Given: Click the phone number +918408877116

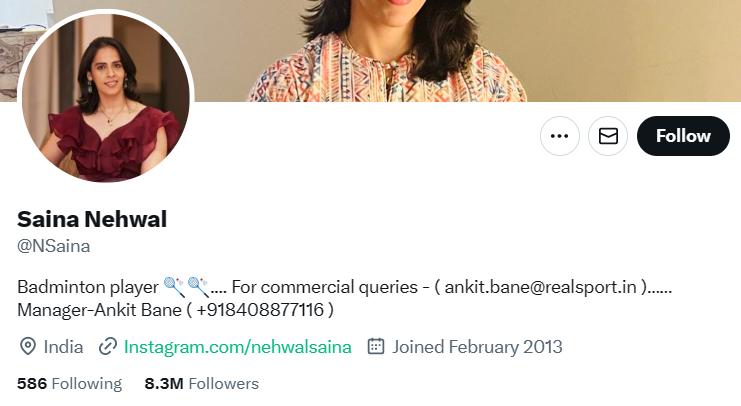Looking at the screenshot, I should pos(260,310).
